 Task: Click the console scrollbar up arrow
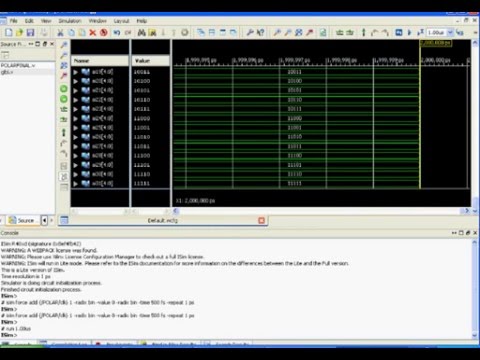(475, 243)
